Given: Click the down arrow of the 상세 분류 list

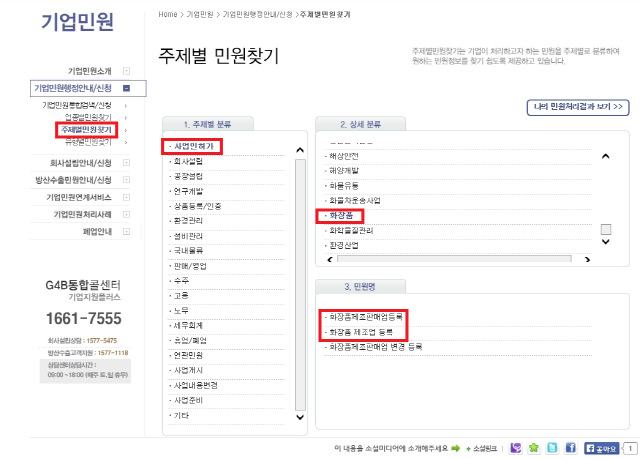Looking at the screenshot, I should pos(606,242).
